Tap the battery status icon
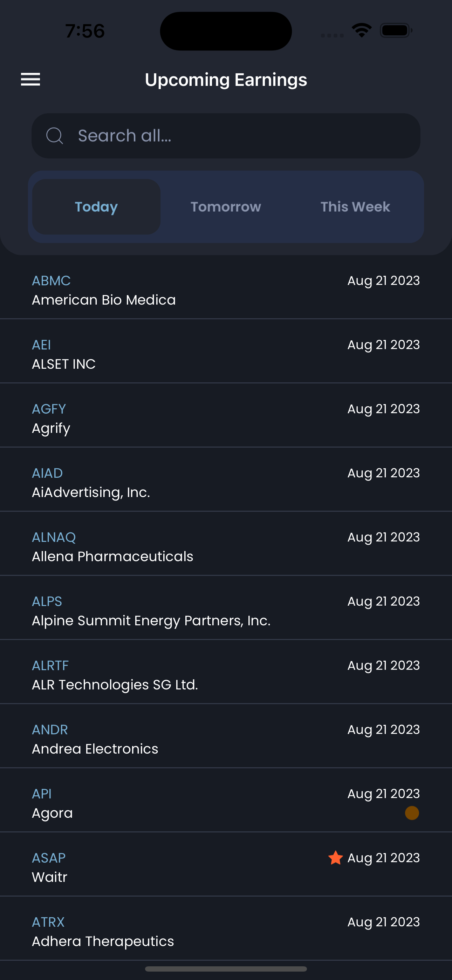This screenshot has width=452, height=980. pyautogui.click(x=396, y=30)
